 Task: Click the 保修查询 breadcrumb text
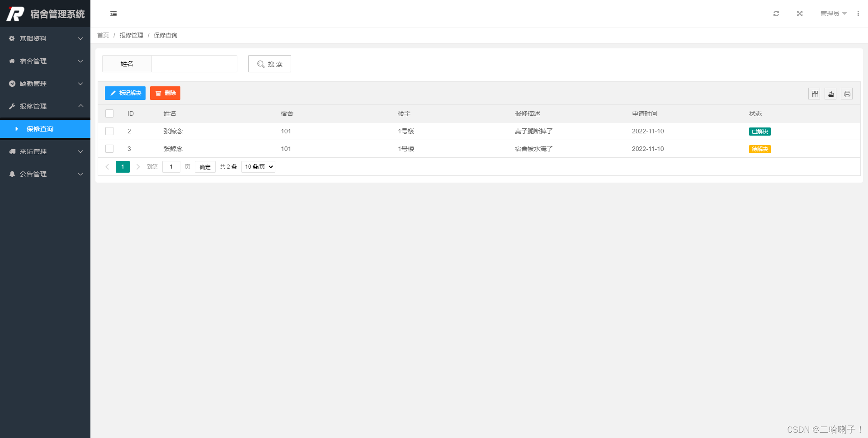click(x=165, y=35)
